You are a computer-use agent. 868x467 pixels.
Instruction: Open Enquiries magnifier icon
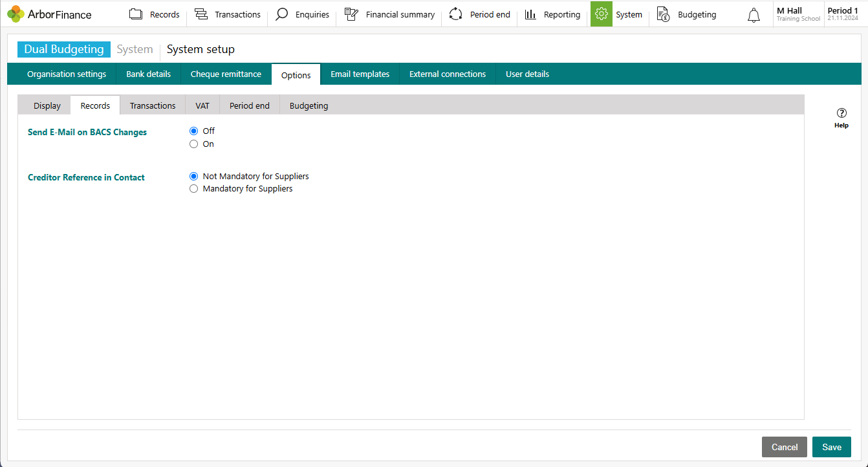tap(281, 14)
